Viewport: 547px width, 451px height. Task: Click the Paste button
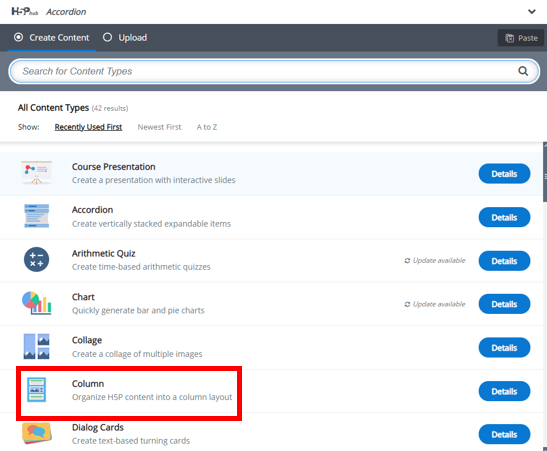point(521,38)
